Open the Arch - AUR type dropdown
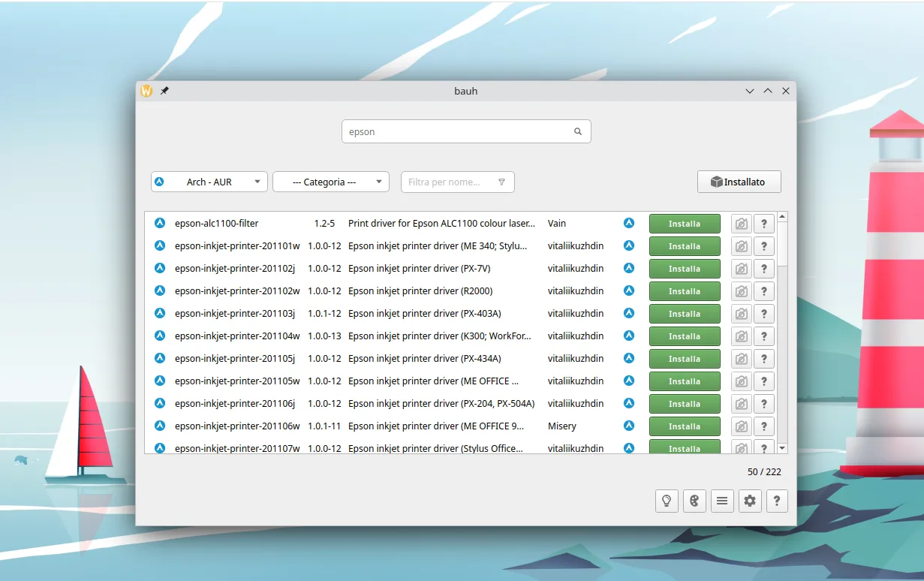 209,182
